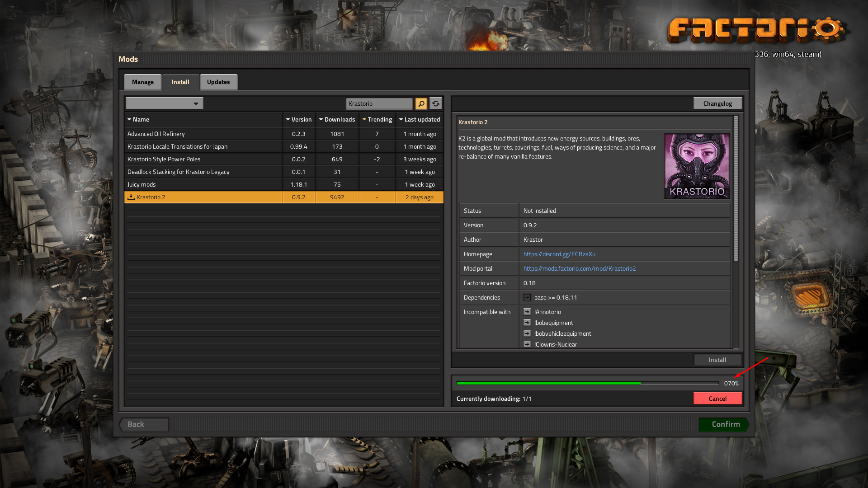Select the Juicy mods row

click(284, 184)
